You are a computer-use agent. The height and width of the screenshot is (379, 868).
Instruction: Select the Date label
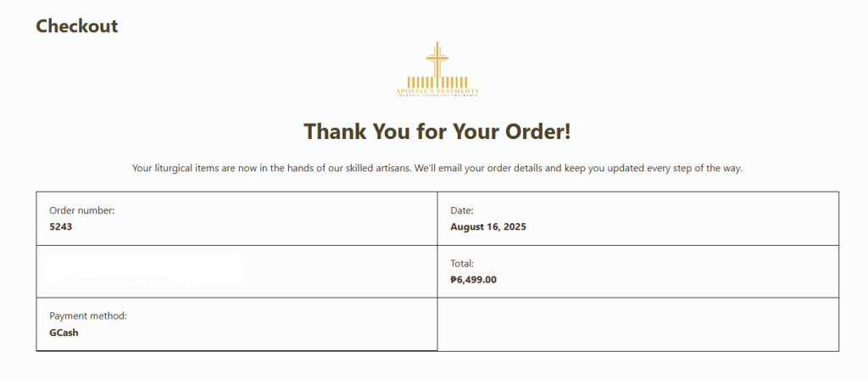tap(462, 210)
